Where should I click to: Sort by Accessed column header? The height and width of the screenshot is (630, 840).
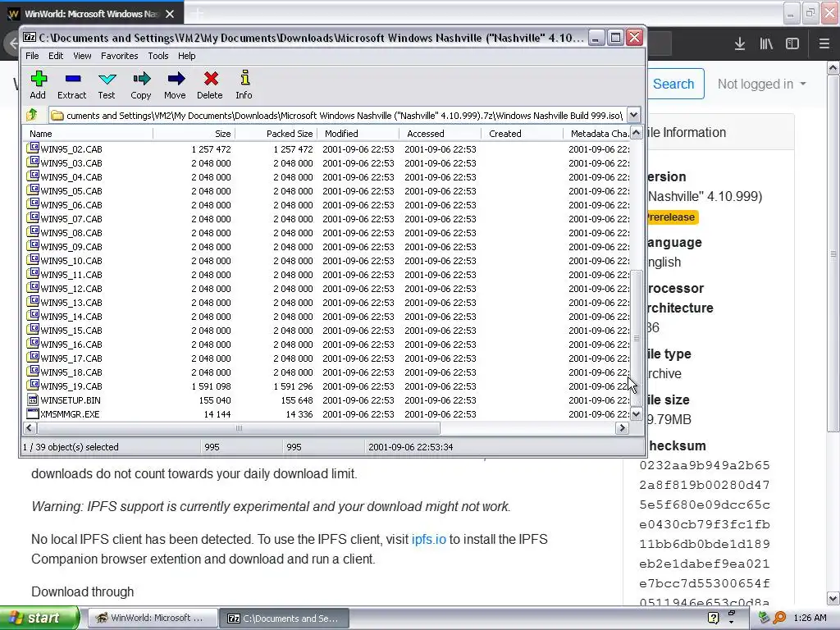440,134
